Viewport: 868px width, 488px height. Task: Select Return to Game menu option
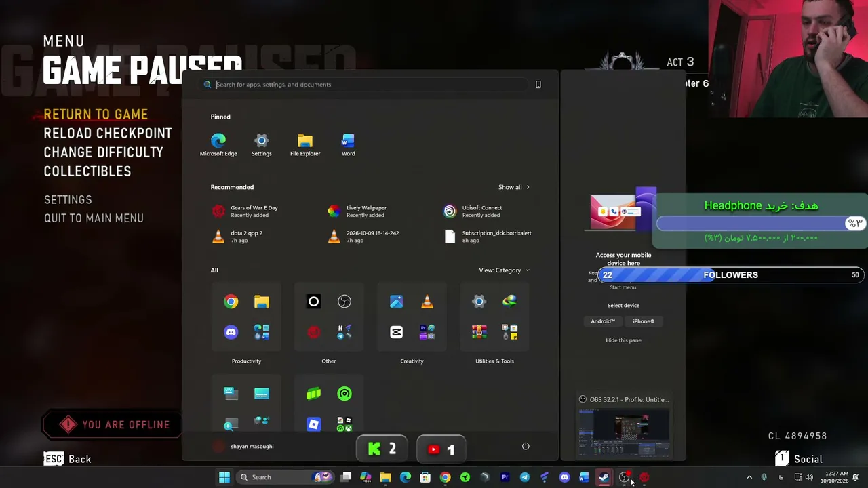[x=96, y=115]
